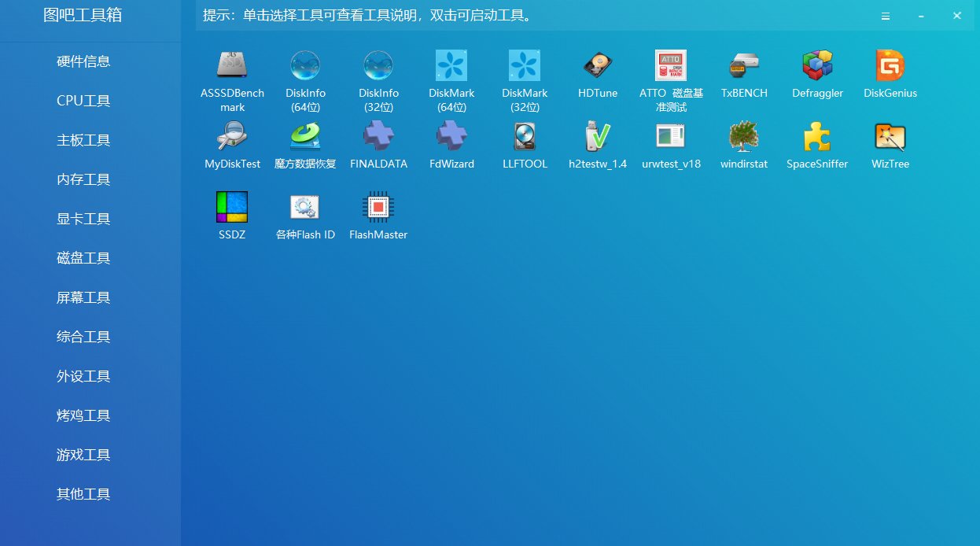980x546 pixels.
Task: Select the SpaceSniffer tool
Action: click(x=817, y=136)
